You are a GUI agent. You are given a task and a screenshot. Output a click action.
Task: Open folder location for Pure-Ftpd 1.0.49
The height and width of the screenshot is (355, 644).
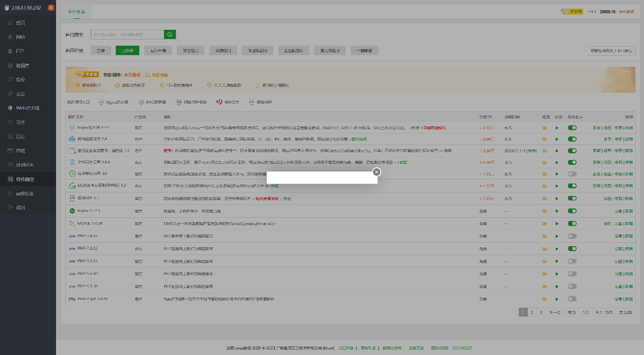pyautogui.click(x=545, y=299)
